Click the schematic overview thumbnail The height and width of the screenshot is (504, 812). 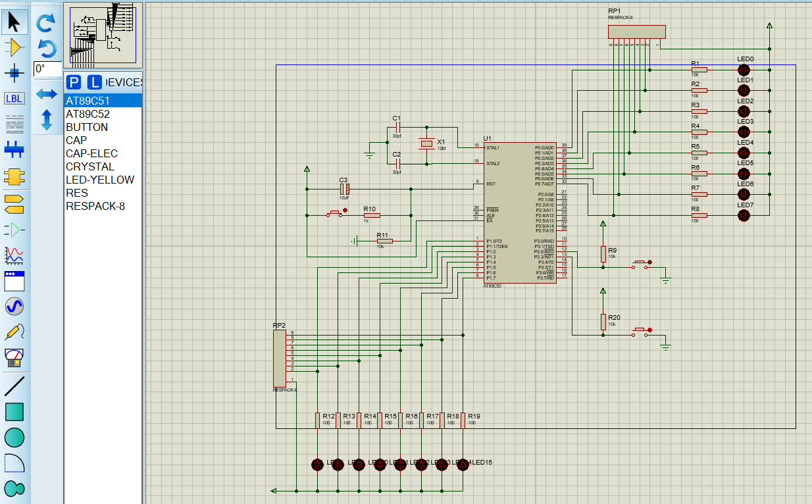[x=103, y=36]
